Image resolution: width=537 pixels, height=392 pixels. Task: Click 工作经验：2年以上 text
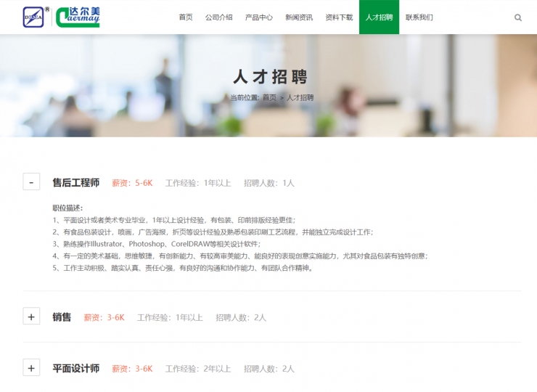click(x=198, y=369)
